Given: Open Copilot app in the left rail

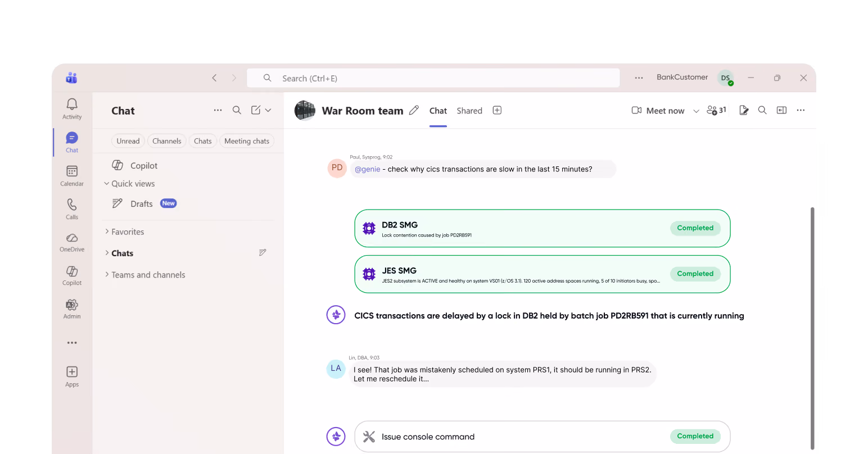Looking at the screenshot, I should coord(72,275).
